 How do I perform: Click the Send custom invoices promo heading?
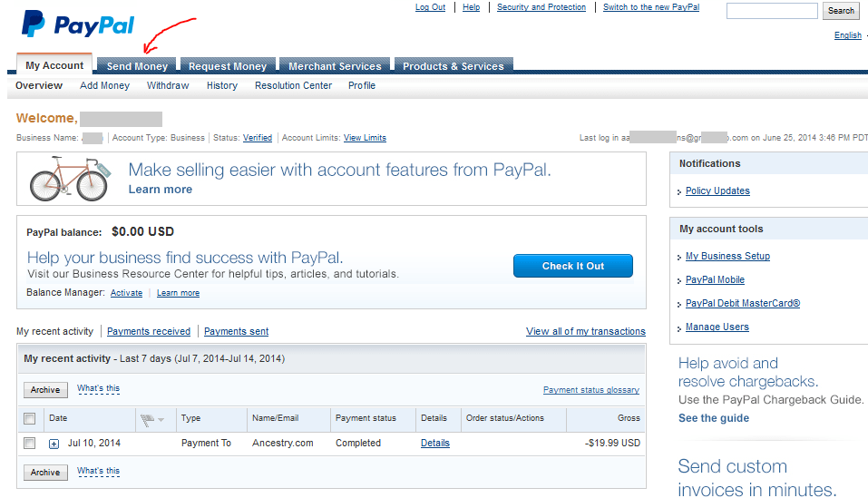point(757,478)
